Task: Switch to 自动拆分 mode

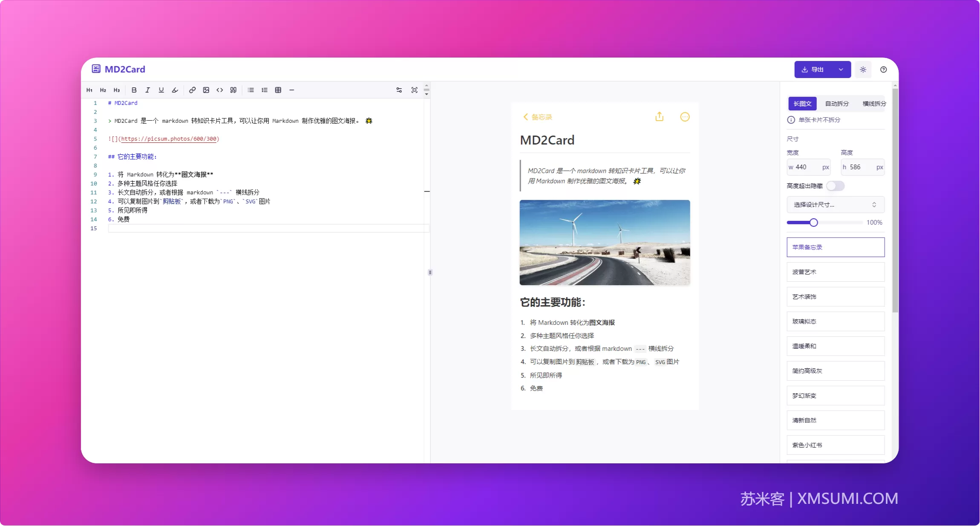Action: pyautogui.click(x=837, y=104)
